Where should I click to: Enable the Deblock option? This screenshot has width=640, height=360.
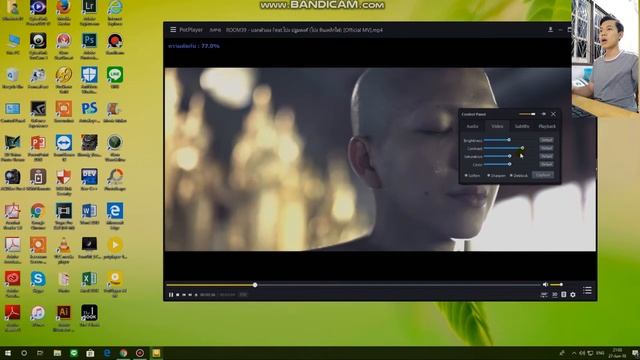tap(519, 176)
